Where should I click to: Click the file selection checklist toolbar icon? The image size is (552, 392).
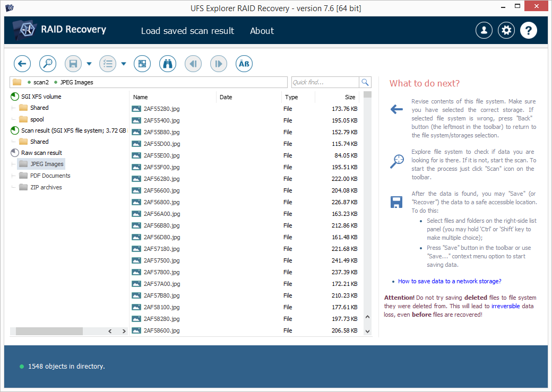click(108, 64)
